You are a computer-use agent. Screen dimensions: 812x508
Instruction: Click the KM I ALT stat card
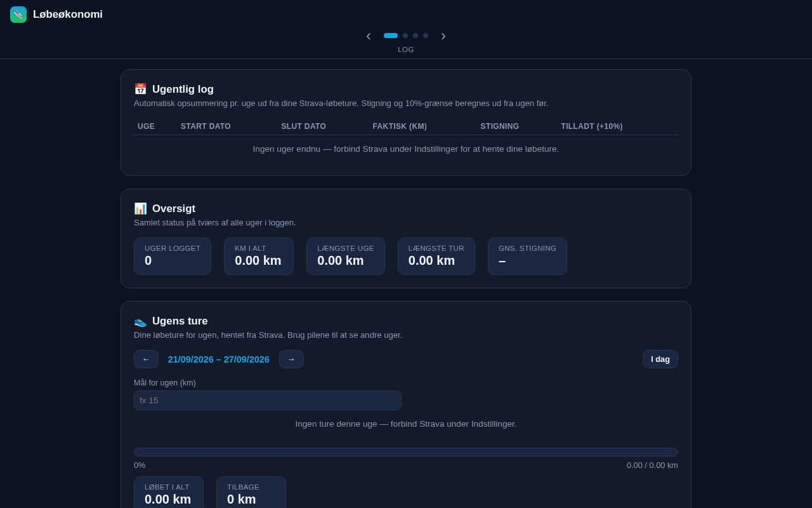click(x=259, y=257)
